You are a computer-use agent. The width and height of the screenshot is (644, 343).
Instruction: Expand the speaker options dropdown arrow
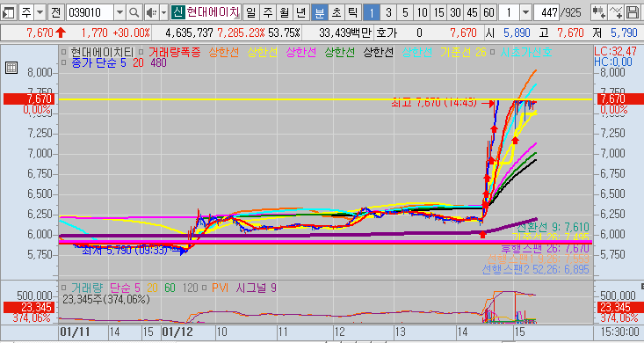(x=163, y=12)
